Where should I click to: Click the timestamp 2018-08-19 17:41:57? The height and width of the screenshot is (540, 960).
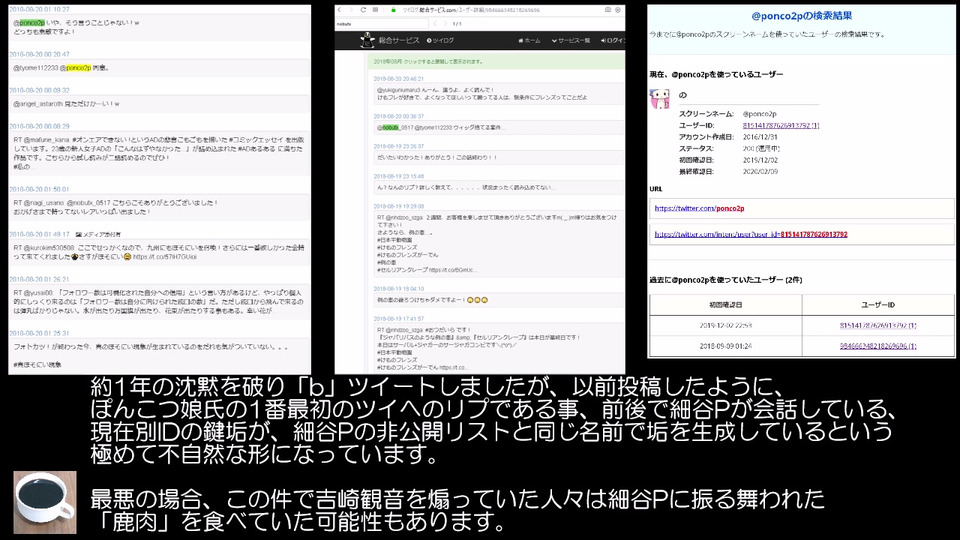pyautogui.click(x=399, y=318)
